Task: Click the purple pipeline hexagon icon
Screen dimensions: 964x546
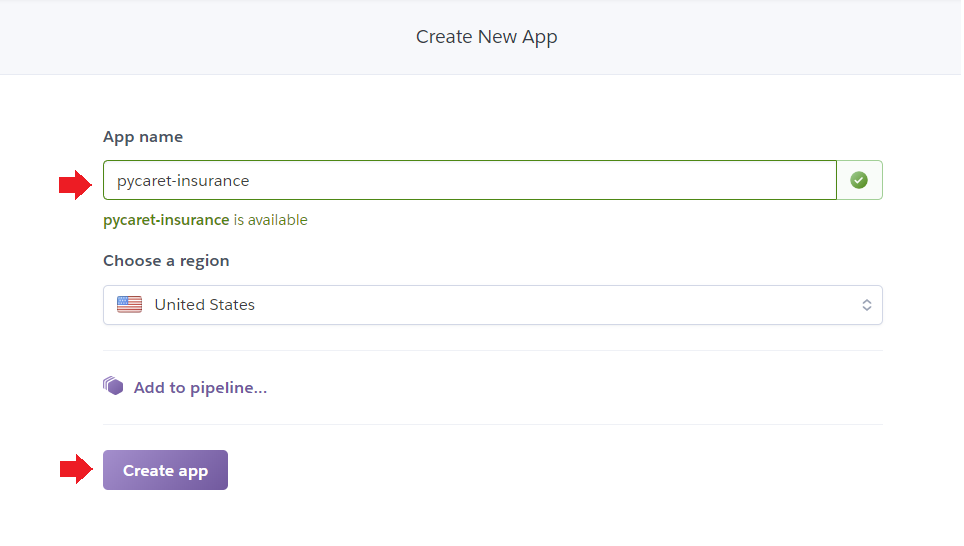Action: 113,386
